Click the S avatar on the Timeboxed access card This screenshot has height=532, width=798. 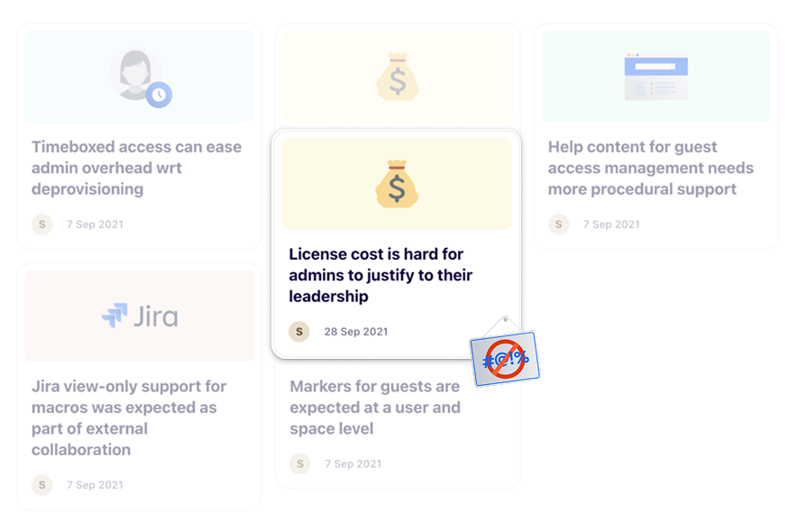tap(42, 224)
